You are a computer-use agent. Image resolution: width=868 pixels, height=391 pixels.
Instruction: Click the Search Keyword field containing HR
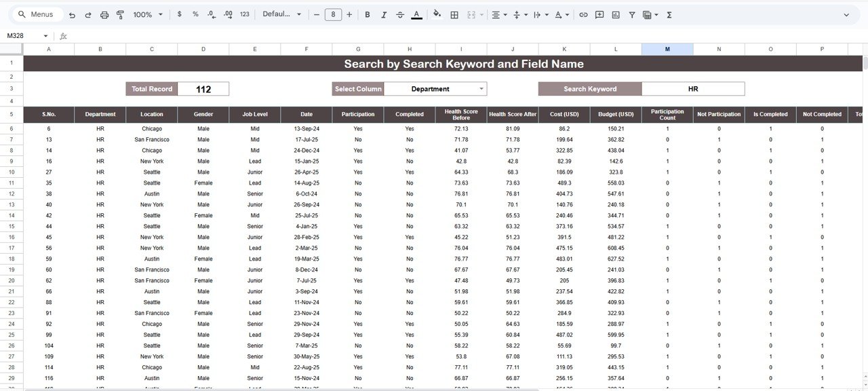click(692, 89)
